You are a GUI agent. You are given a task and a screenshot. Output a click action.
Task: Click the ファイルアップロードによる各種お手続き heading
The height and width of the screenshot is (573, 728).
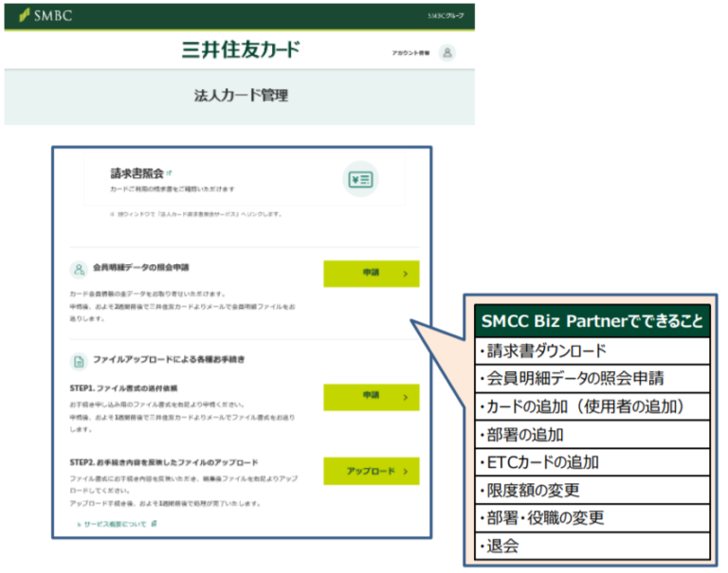click(x=169, y=359)
